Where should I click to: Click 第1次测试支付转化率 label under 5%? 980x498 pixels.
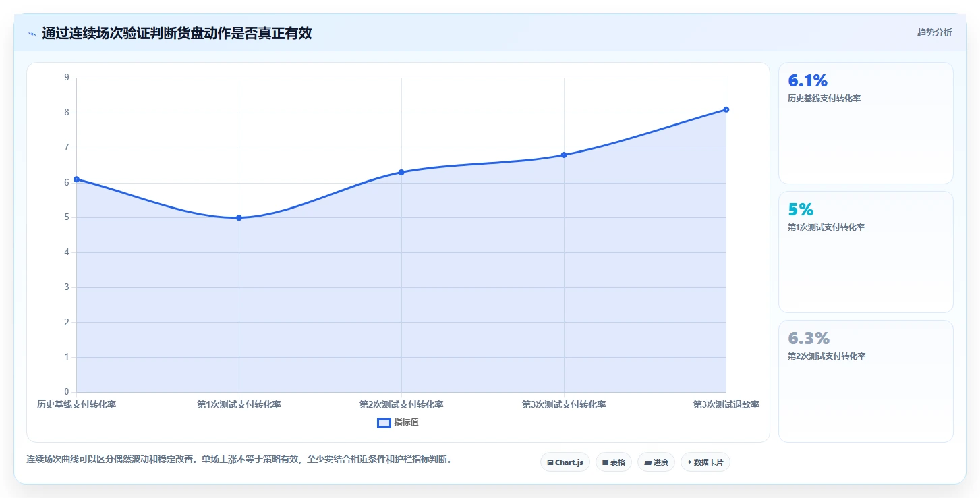point(826,227)
